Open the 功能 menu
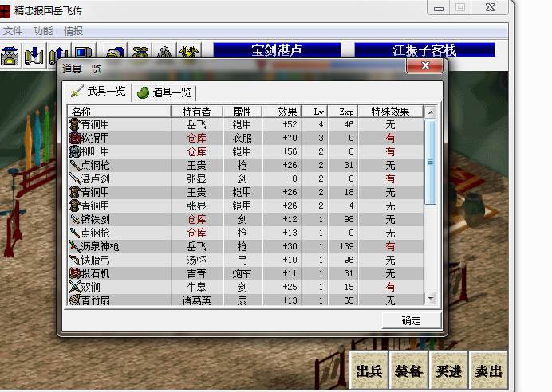Screen dimensions: 552x392 click(x=43, y=31)
